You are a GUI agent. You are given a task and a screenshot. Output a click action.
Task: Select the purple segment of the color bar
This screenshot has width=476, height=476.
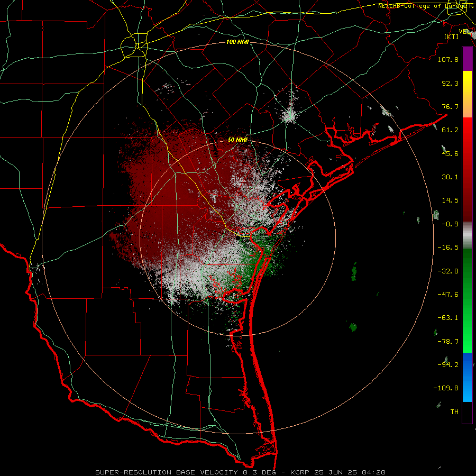tap(467, 59)
